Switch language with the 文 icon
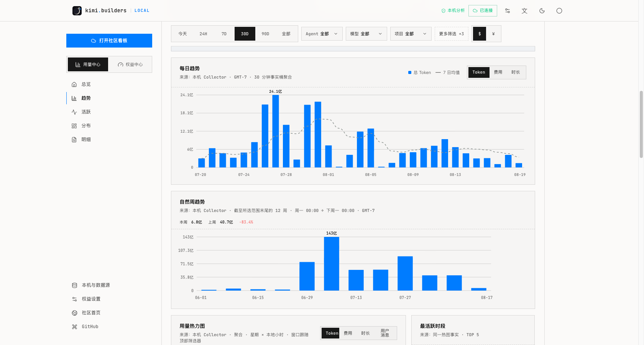 (525, 11)
